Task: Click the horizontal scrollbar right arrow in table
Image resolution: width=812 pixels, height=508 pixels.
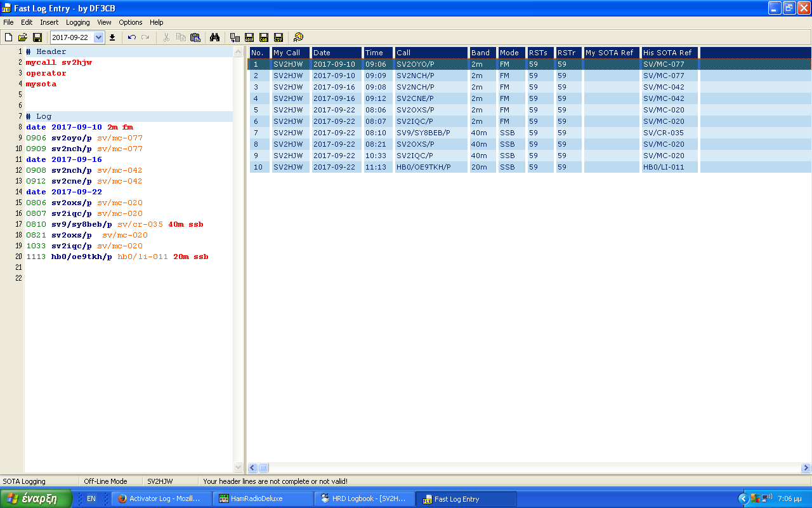Action: point(806,468)
